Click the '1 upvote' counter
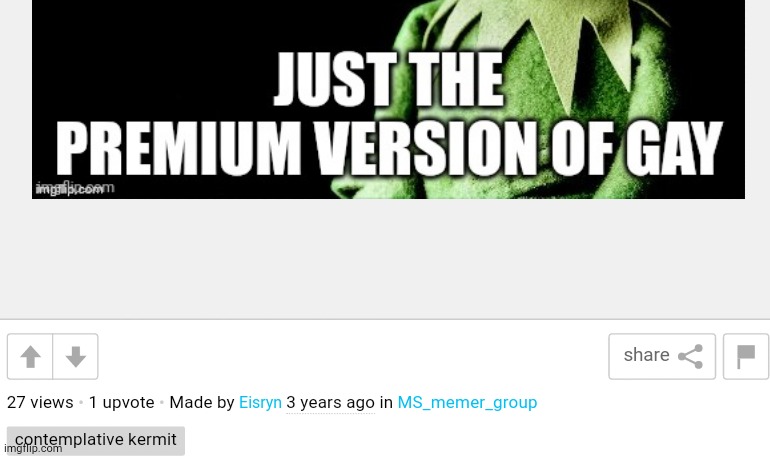Screen dimensions: 770x457 pyautogui.click(x=121, y=403)
